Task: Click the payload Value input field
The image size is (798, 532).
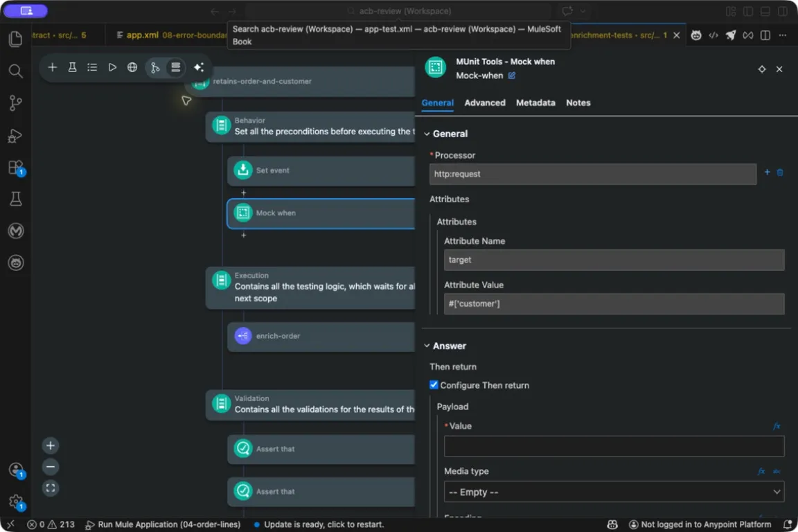Action: point(614,446)
